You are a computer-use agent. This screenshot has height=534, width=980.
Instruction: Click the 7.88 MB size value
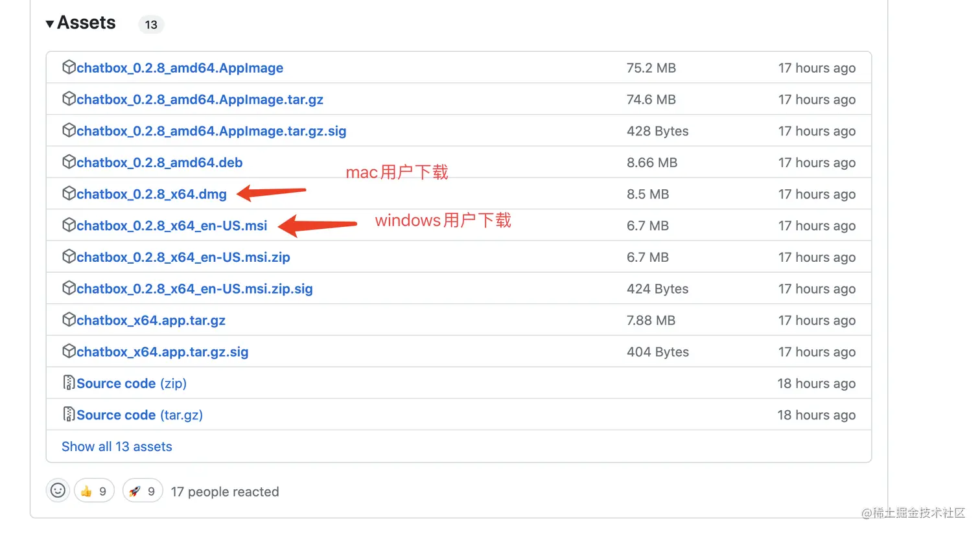651,321
